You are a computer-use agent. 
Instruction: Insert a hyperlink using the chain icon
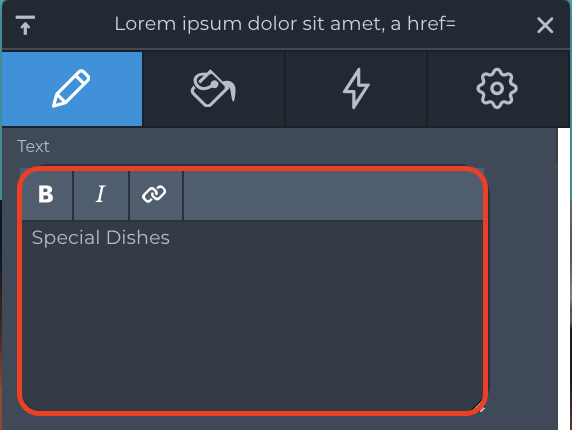tap(155, 194)
